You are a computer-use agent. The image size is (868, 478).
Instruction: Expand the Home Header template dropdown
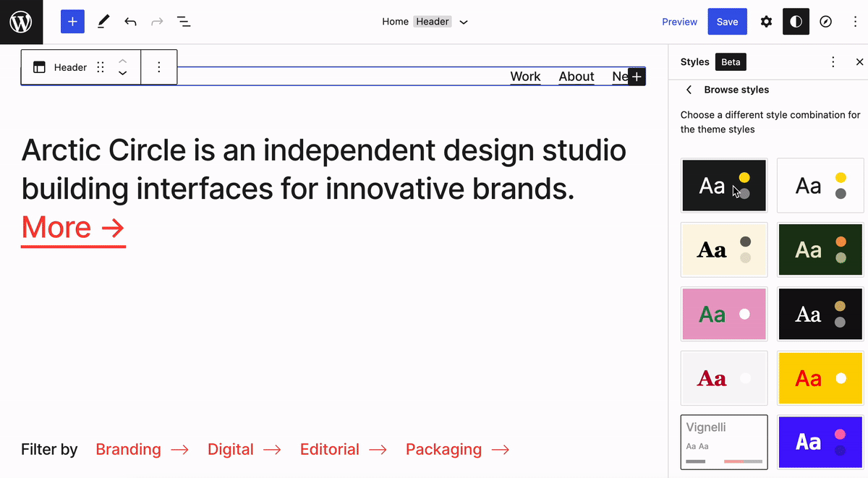point(464,22)
